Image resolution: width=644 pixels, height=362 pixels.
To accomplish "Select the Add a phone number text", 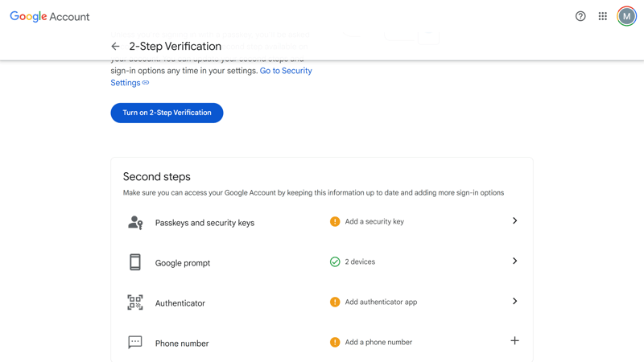I will coord(378,343).
